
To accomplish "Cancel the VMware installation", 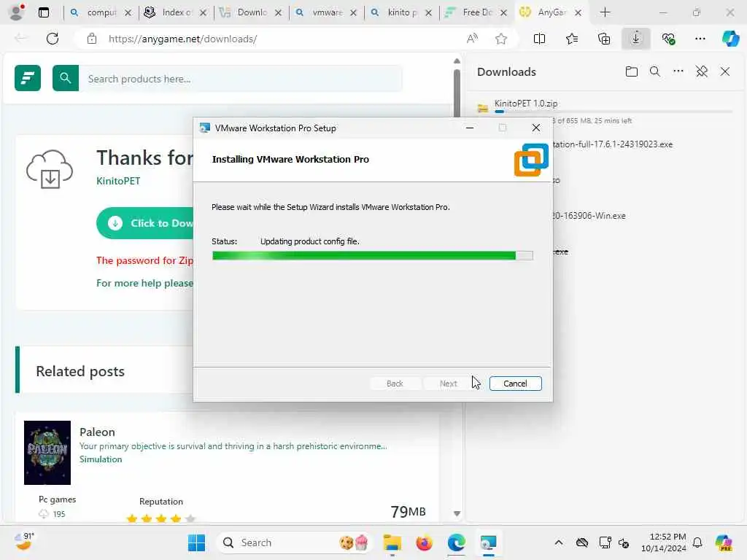I will point(515,384).
